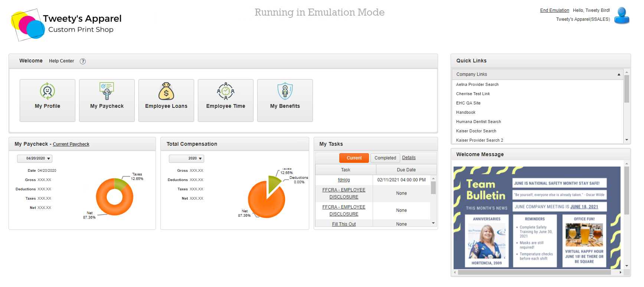Click the Tweety's Apparel logo
Screen dimensions: 644x287
(67, 25)
